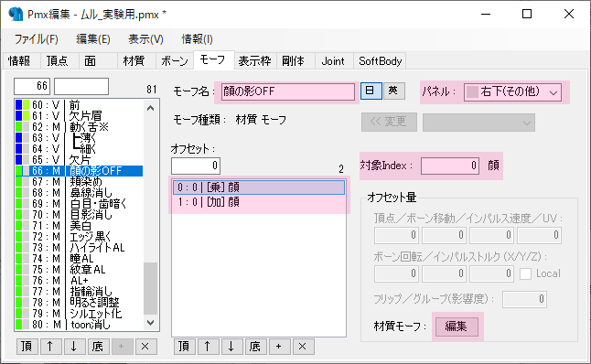Viewport: 591px width, 364px height.
Task: Switch to the 表示枠 tab
Action: (x=255, y=61)
